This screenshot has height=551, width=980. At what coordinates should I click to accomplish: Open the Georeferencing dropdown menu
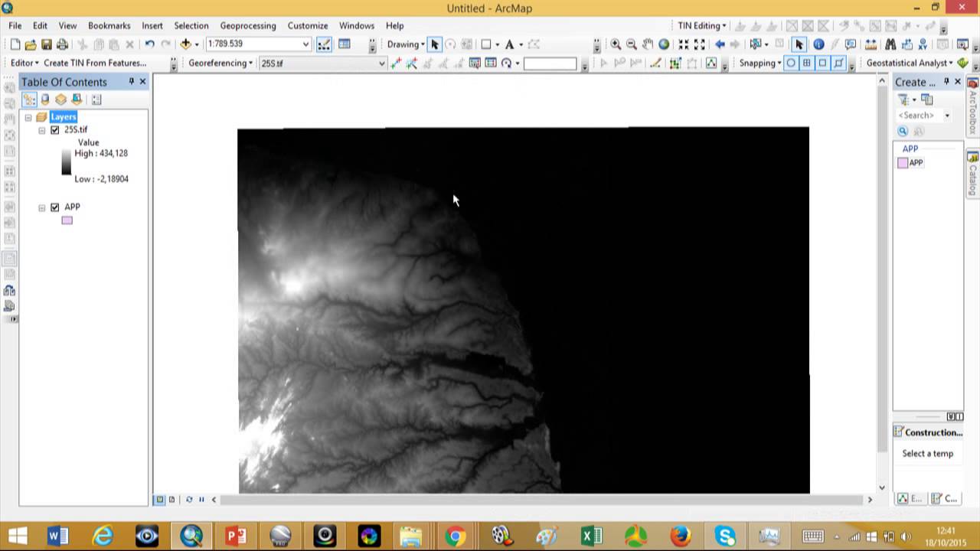(x=220, y=63)
